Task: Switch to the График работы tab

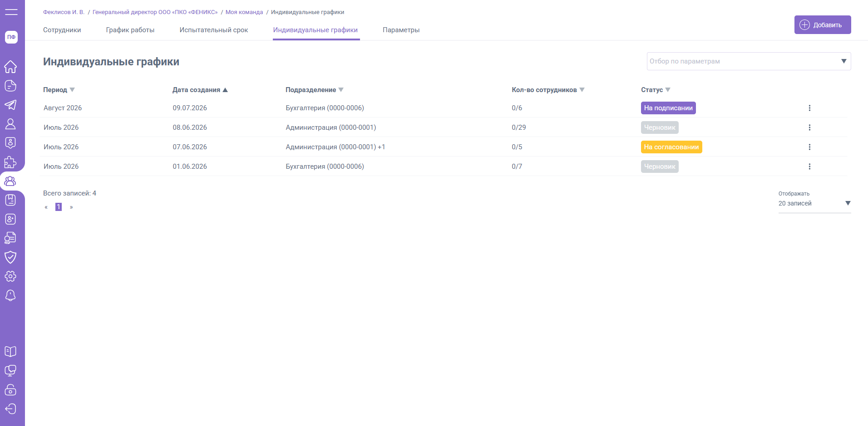Action: coord(130,30)
